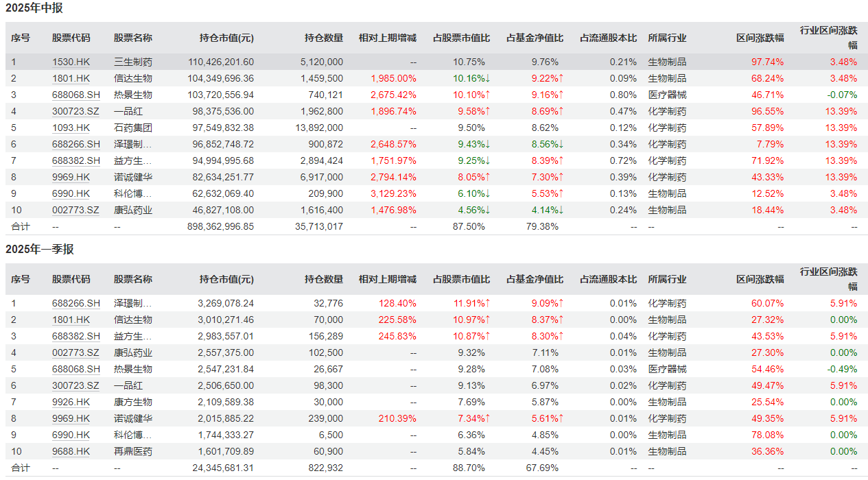Open 688382.SH link in 2025年一季报 table

76,336
